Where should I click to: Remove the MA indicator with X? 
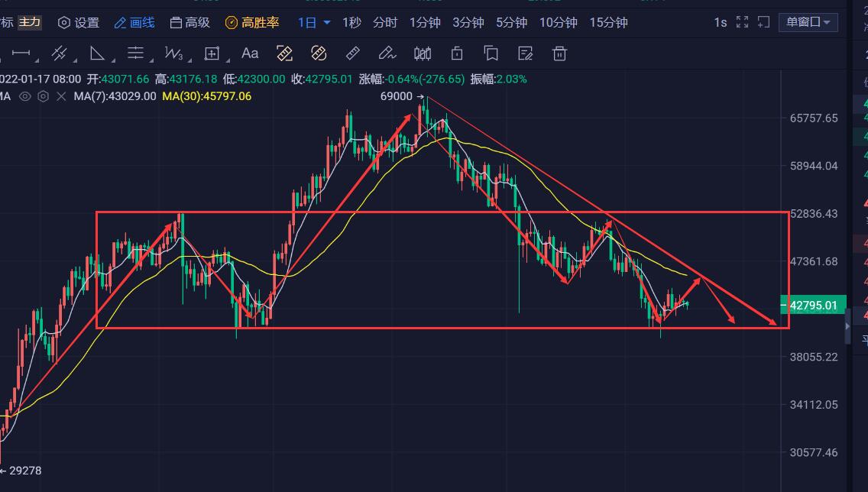point(60,96)
